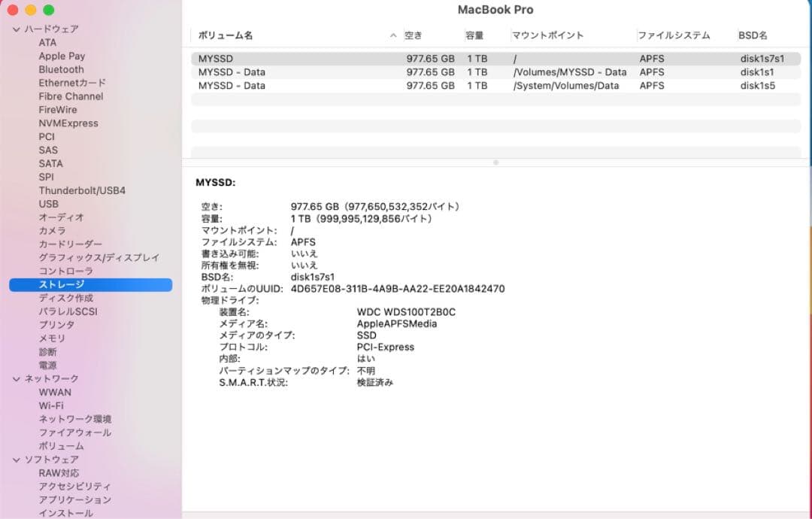
Task: Sort volumes by the 容量 column
Action: coord(476,35)
